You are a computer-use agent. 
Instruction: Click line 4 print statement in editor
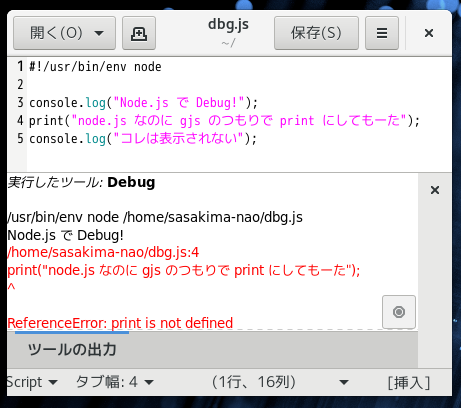(224, 121)
